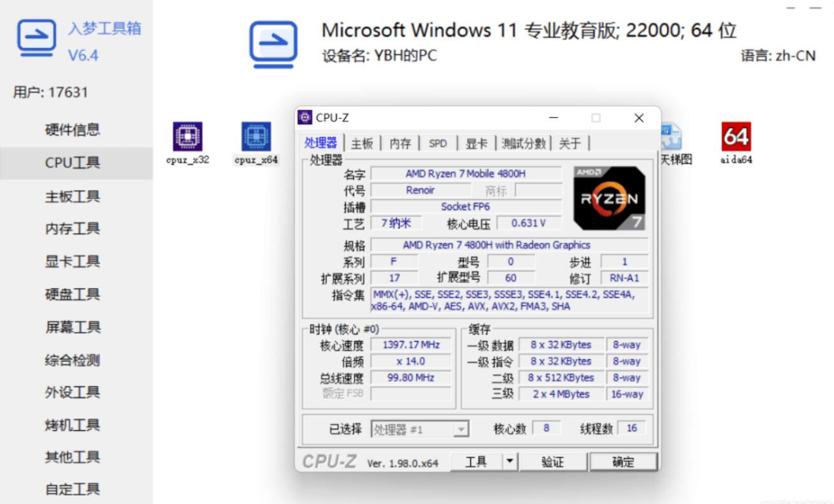Screen dimensions: 834x504
Task: Switch to the 处理器 tab in CPU-Z
Action: coord(321,143)
